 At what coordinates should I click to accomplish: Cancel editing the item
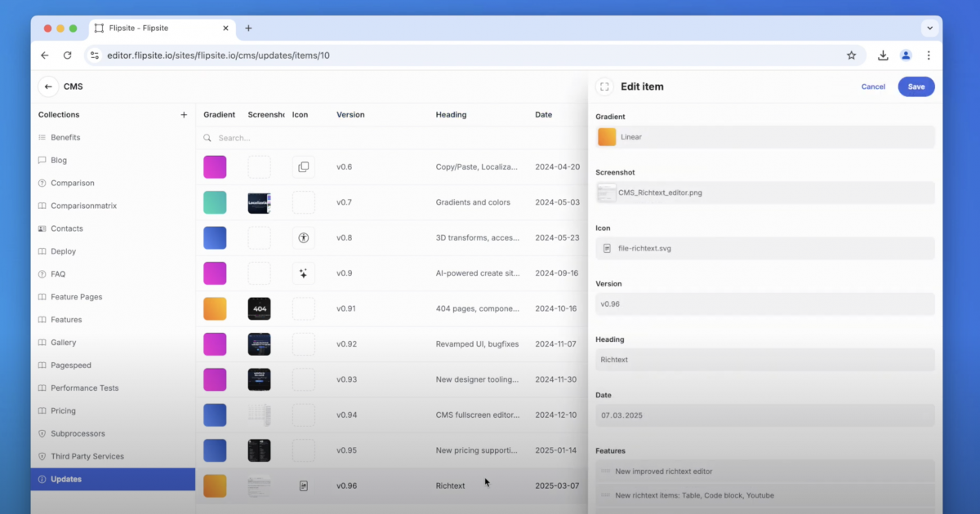point(873,86)
